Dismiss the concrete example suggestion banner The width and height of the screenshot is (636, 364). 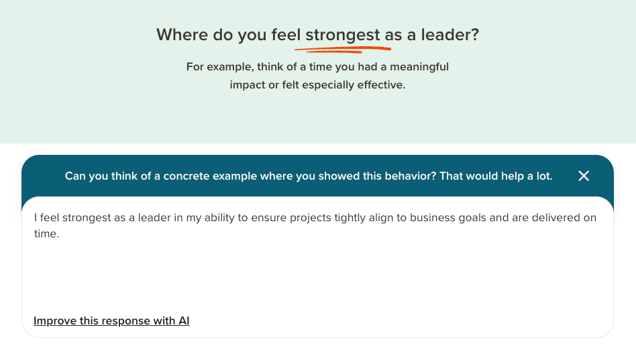584,176
